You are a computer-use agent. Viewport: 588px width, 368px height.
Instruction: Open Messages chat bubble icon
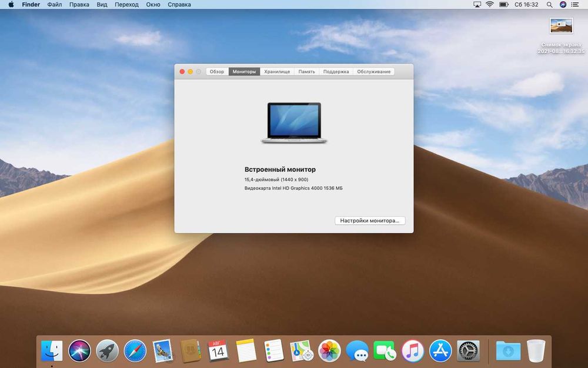click(357, 351)
